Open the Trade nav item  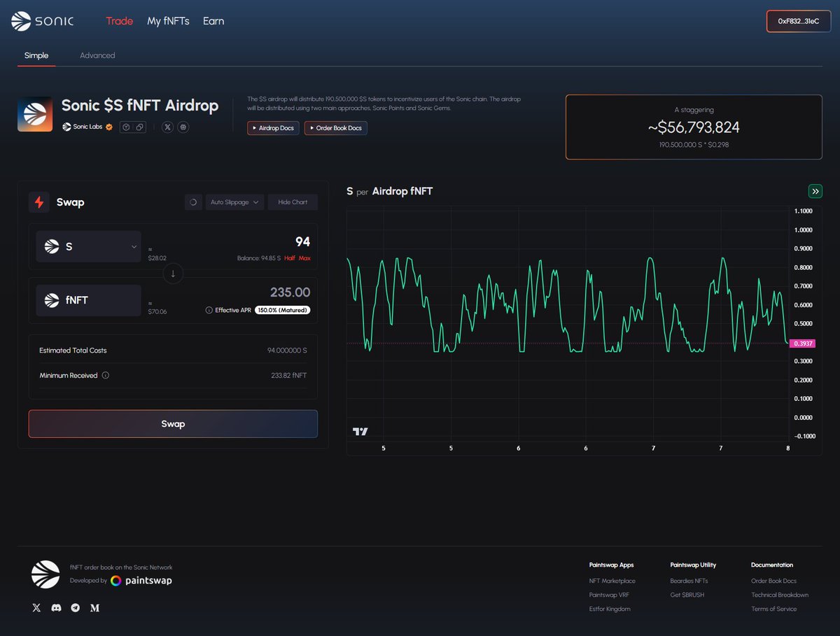point(119,21)
